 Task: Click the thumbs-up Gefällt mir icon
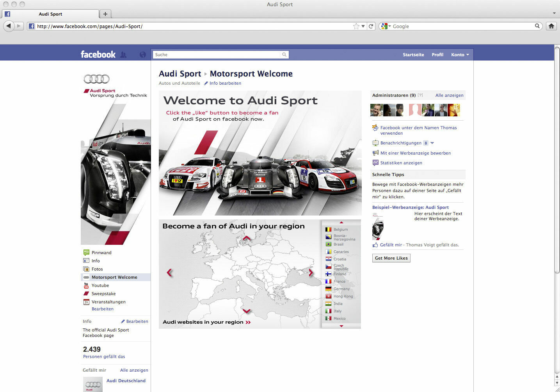(375, 245)
